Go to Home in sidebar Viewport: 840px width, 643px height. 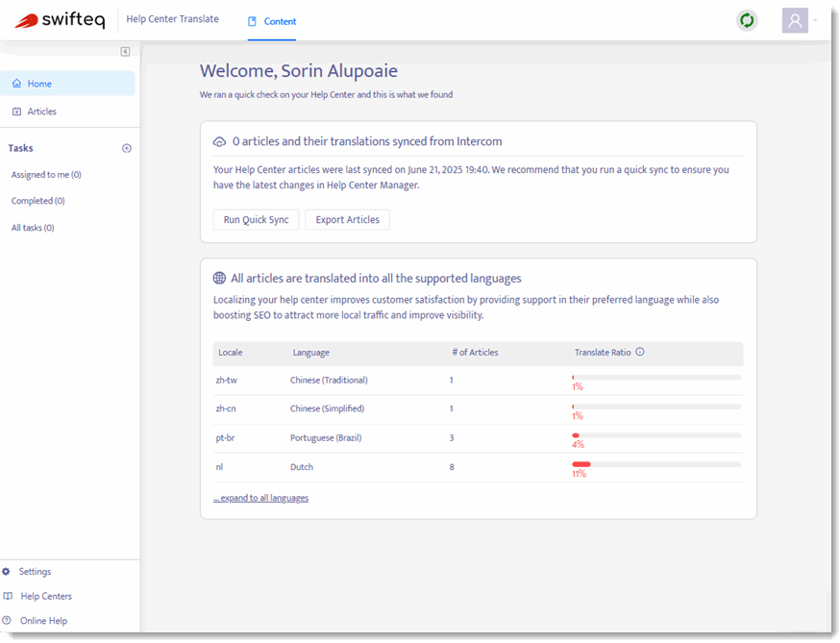(x=67, y=84)
